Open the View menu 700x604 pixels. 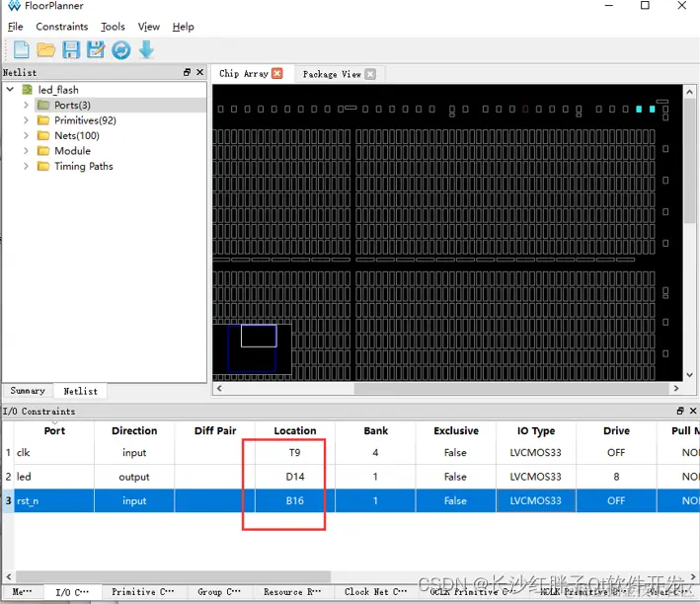(149, 27)
